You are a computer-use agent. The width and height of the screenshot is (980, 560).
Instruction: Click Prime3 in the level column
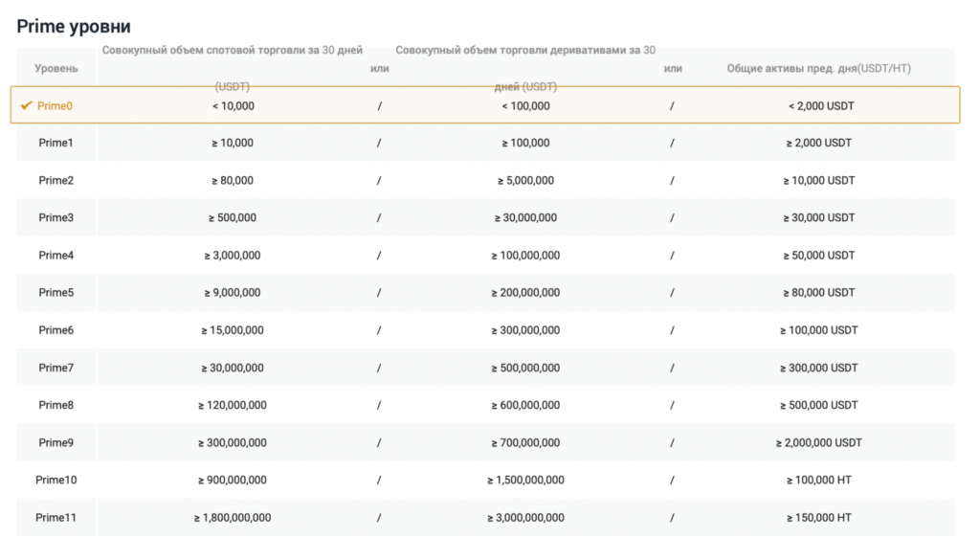[56, 217]
